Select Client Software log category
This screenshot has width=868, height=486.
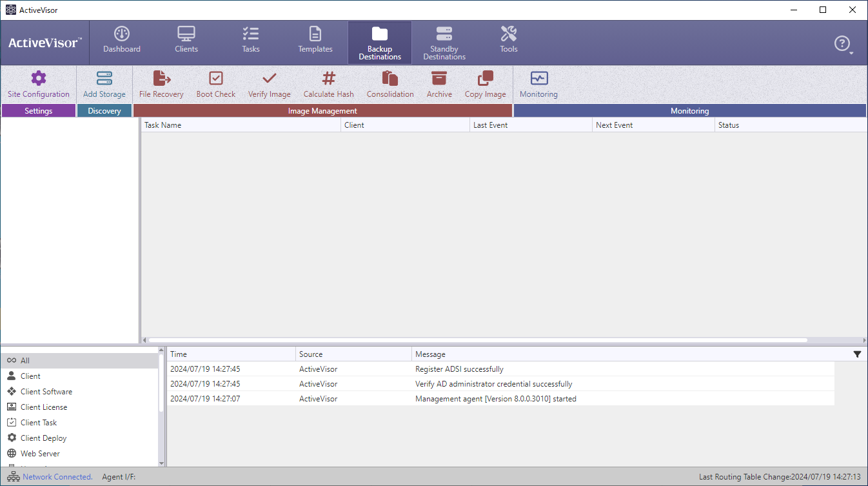[x=79, y=392]
